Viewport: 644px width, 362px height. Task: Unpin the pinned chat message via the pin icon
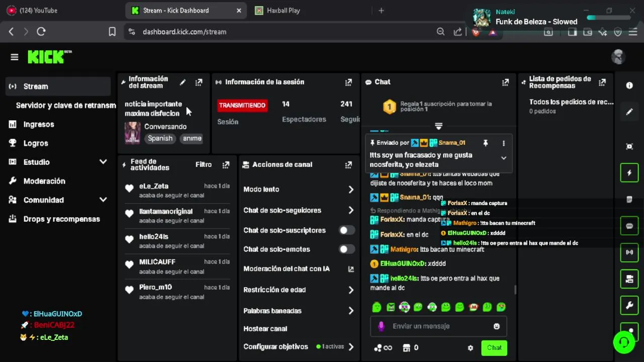pos(486,143)
